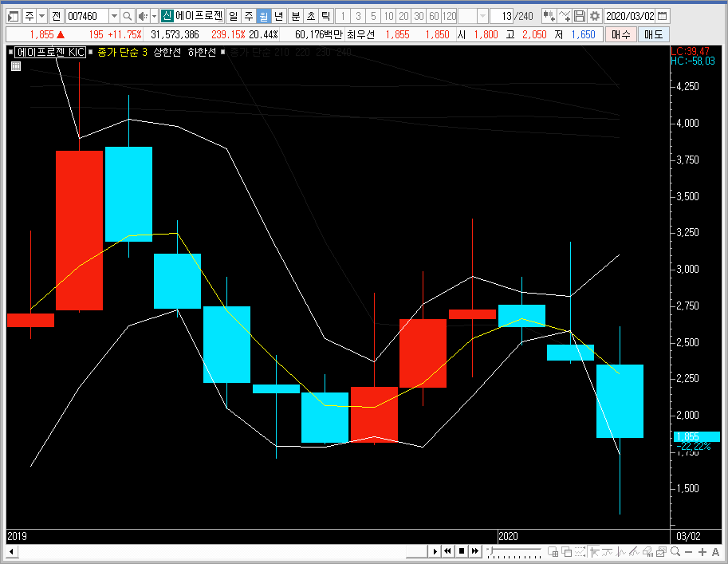This screenshot has height=564, width=728.
Task: Zoom out with the minus icon
Action: coord(689,552)
